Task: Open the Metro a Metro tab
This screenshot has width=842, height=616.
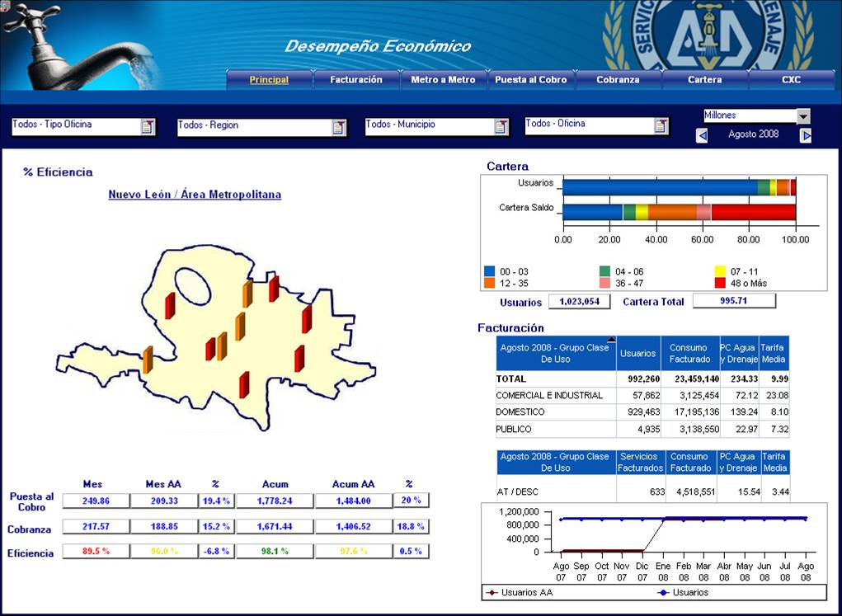Action: click(x=443, y=79)
